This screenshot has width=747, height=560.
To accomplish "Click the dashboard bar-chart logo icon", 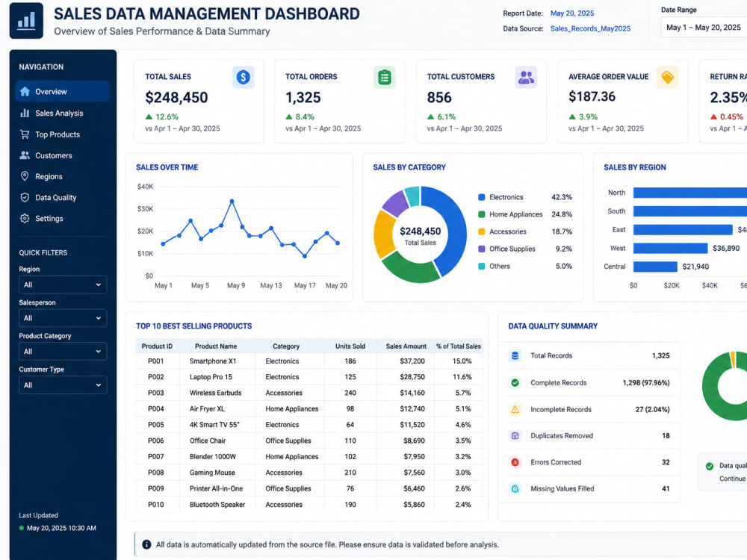I will pos(26,20).
